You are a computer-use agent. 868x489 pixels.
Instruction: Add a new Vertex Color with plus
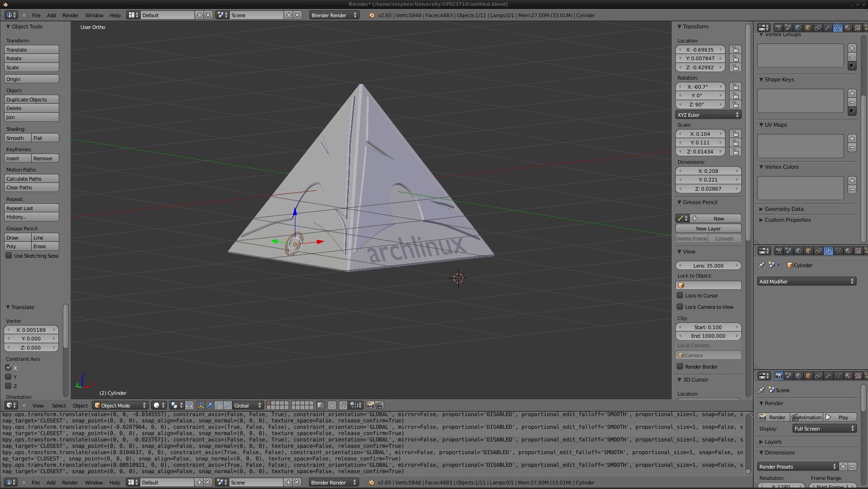852,181
